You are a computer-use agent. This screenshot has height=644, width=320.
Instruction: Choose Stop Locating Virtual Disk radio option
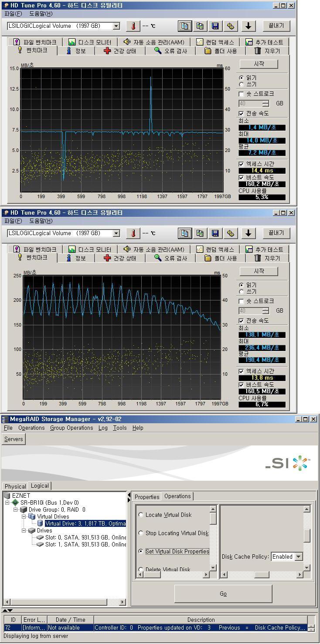click(141, 533)
